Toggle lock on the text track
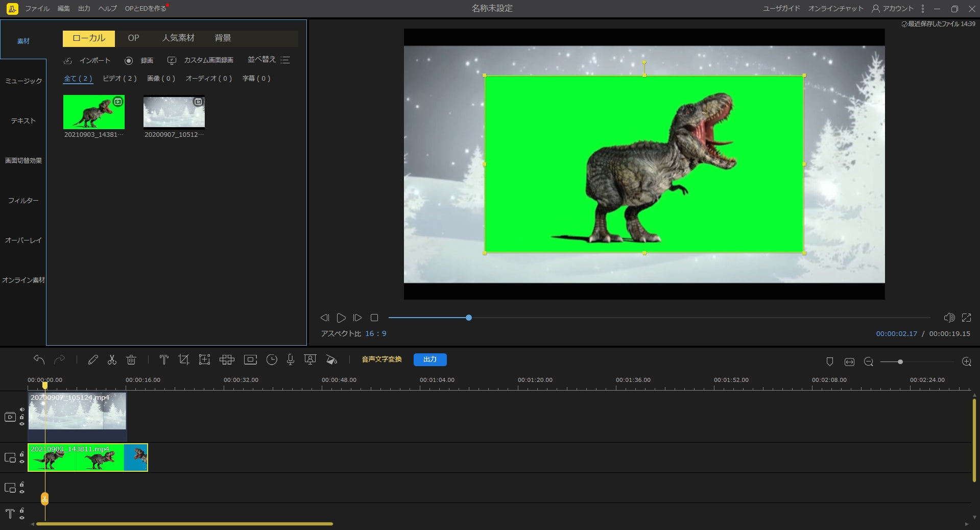 tap(22, 510)
